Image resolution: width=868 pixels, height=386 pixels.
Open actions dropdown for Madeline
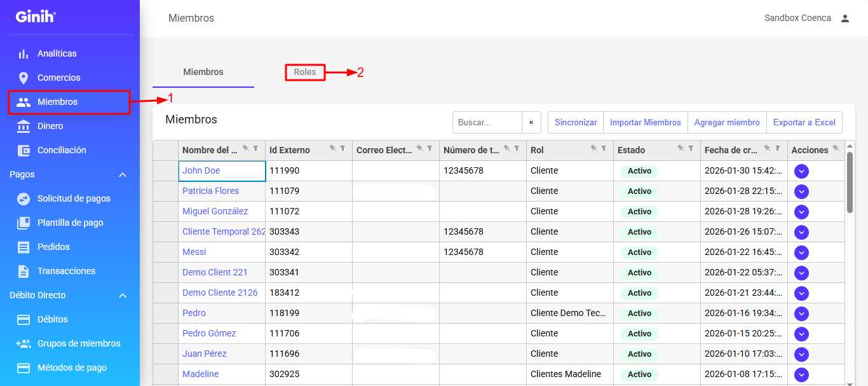pyautogui.click(x=801, y=375)
